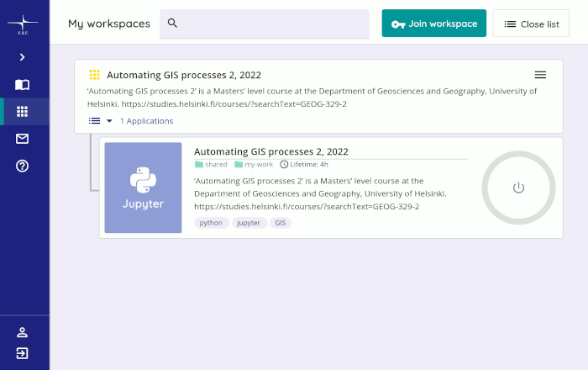Open the help question mark icon
588x370 pixels.
point(22,166)
